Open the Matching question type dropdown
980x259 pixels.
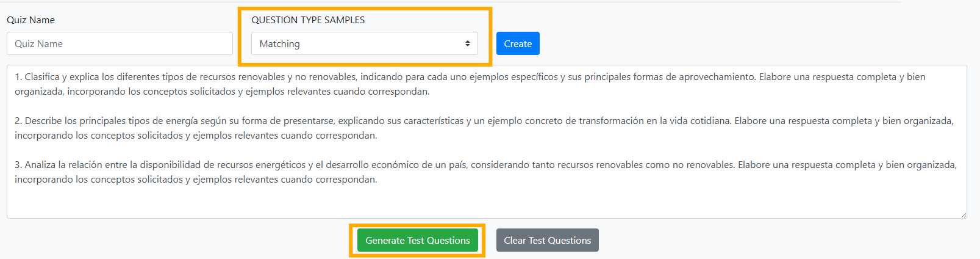coord(364,43)
